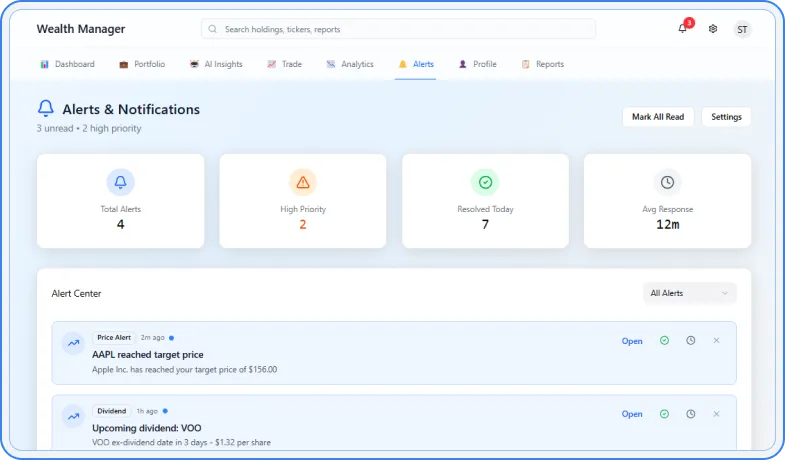Click the search magnifier icon
Viewport: 785px width, 460px height.
click(213, 29)
